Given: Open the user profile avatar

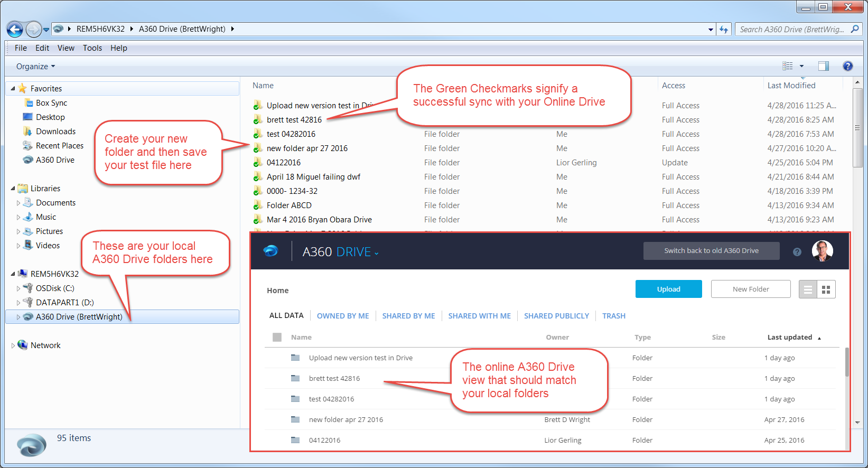Looking at the screenshot, I should 823,251.
